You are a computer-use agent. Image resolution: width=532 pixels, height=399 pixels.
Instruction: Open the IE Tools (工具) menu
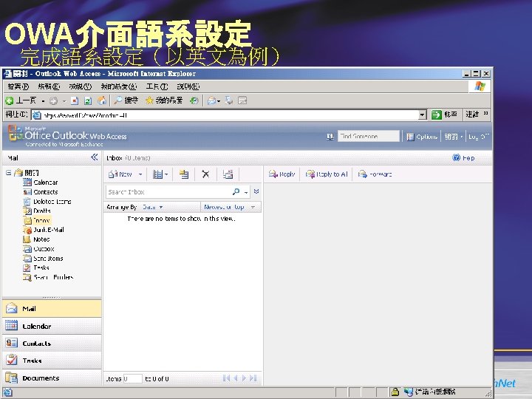pos(157,86)
